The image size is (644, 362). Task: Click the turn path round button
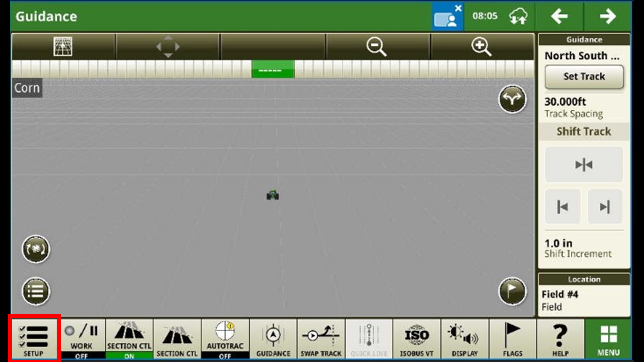click(512, 99)
